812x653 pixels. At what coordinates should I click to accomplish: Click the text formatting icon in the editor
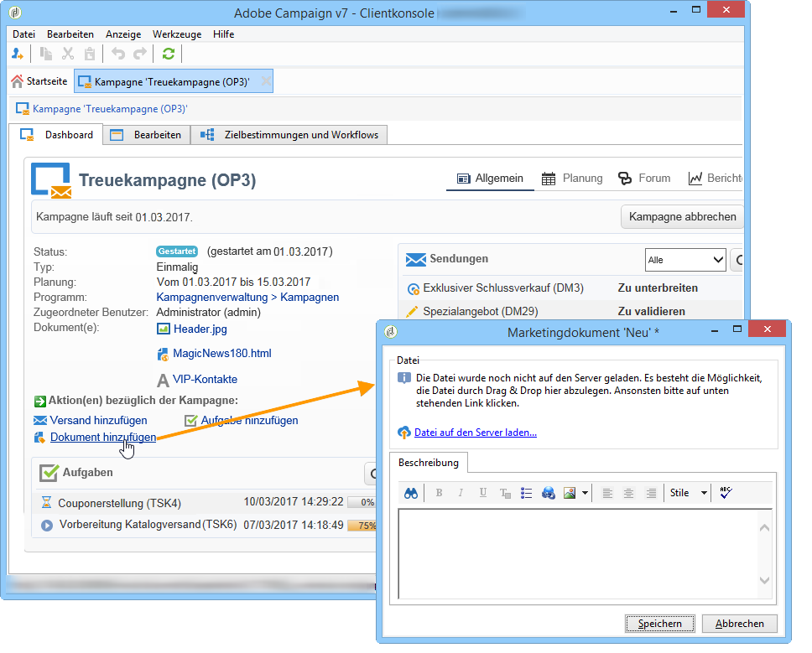[505, 493]
